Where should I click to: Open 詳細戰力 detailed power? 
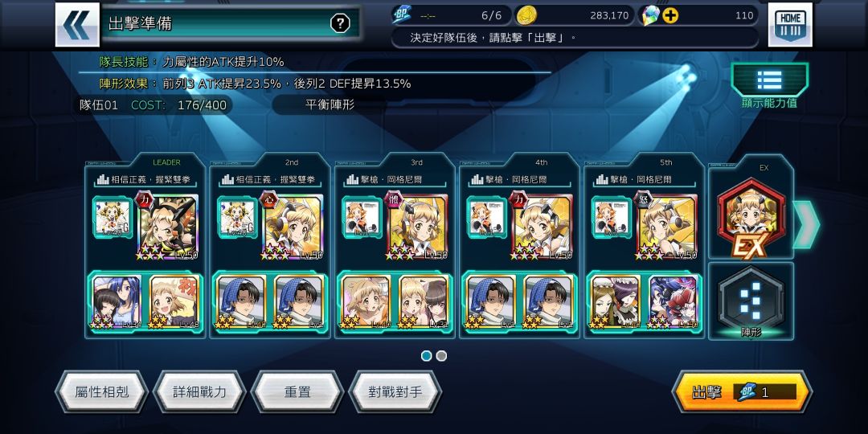(x=200, y=392)
